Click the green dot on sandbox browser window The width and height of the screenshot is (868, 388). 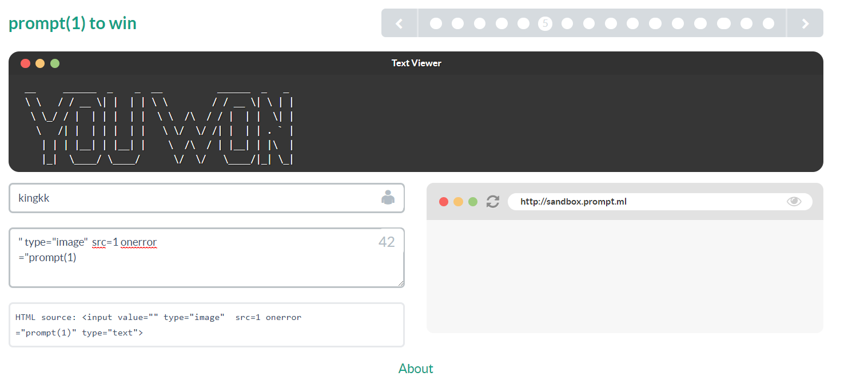pos(473,202)
